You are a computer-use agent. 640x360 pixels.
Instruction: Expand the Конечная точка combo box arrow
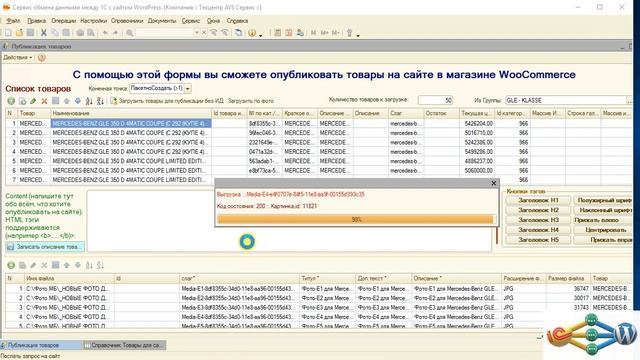pos(187,89)
